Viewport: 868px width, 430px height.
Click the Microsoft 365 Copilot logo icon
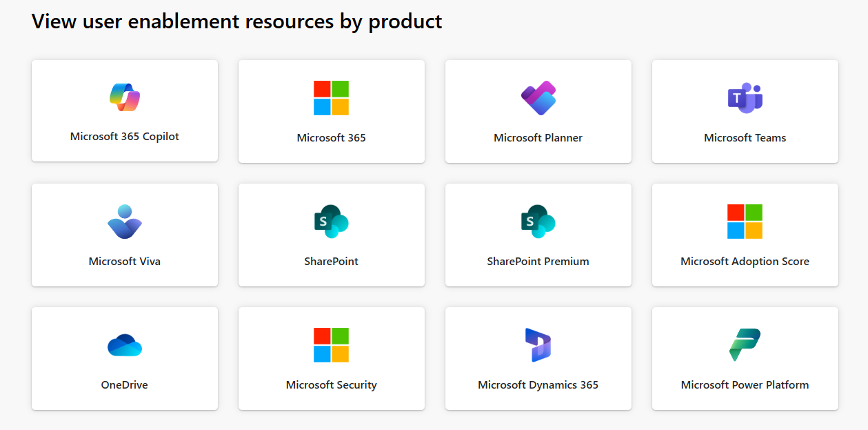pos(125,97)
